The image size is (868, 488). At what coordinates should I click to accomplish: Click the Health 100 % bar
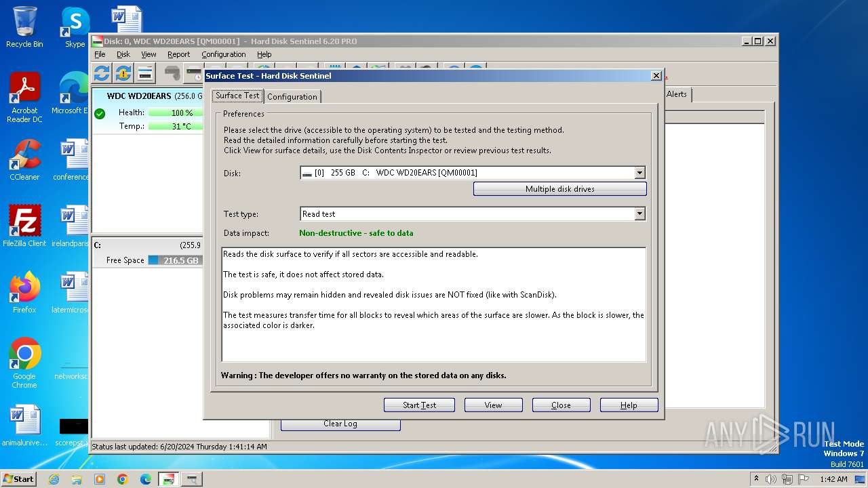[175, 113]
